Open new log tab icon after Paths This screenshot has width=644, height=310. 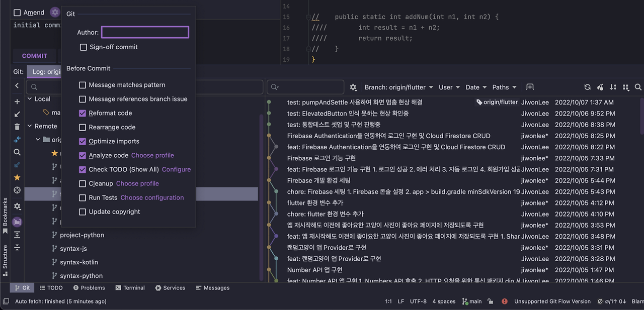point(530,87)
